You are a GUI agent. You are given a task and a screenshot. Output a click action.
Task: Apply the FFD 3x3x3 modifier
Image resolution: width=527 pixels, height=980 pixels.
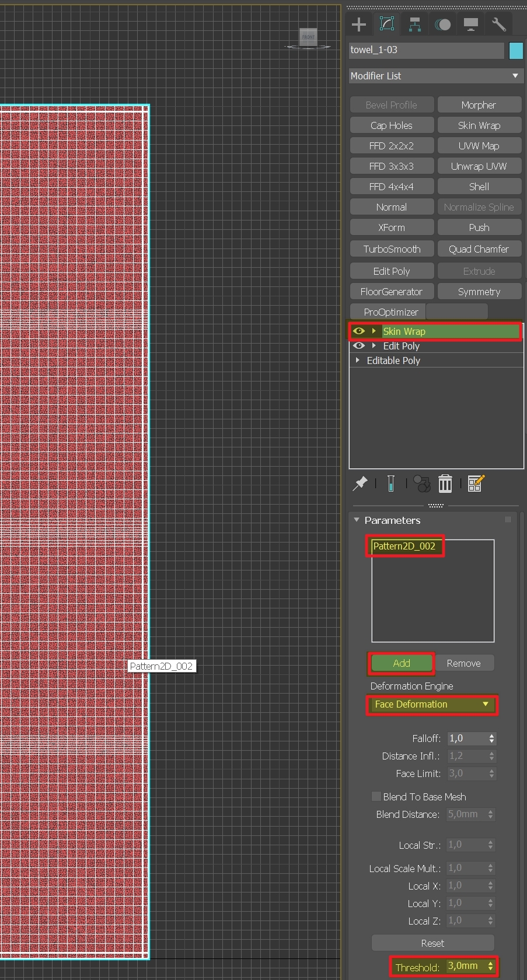pos(392,166)
